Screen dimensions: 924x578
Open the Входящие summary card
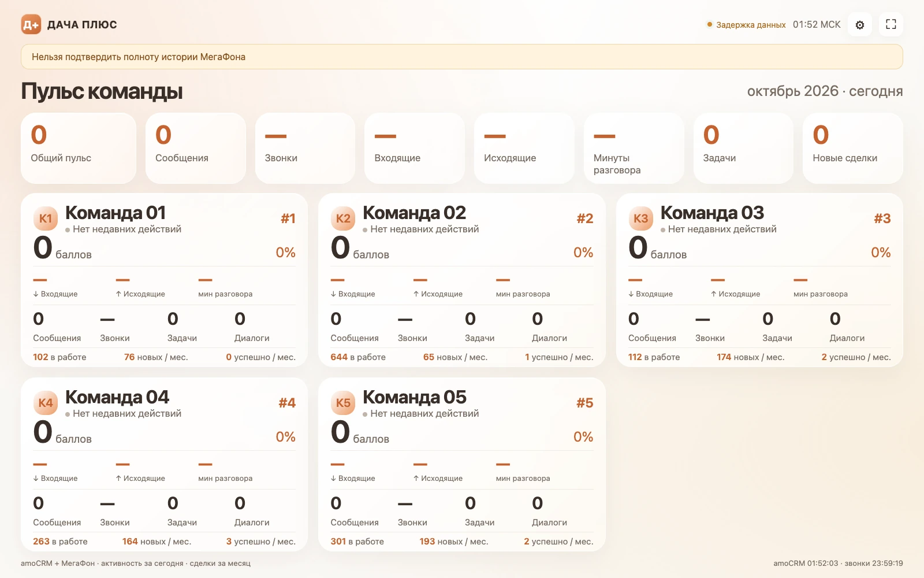pos(415,148)
